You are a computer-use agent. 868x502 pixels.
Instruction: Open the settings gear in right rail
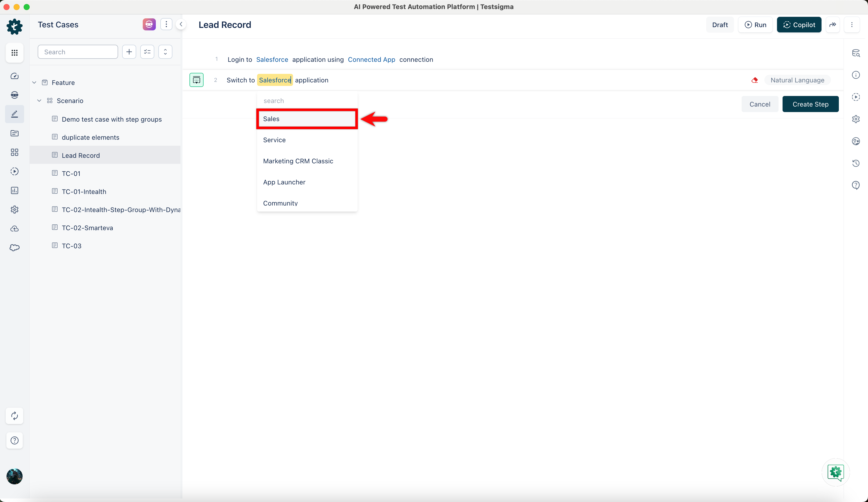coord(856,119)
